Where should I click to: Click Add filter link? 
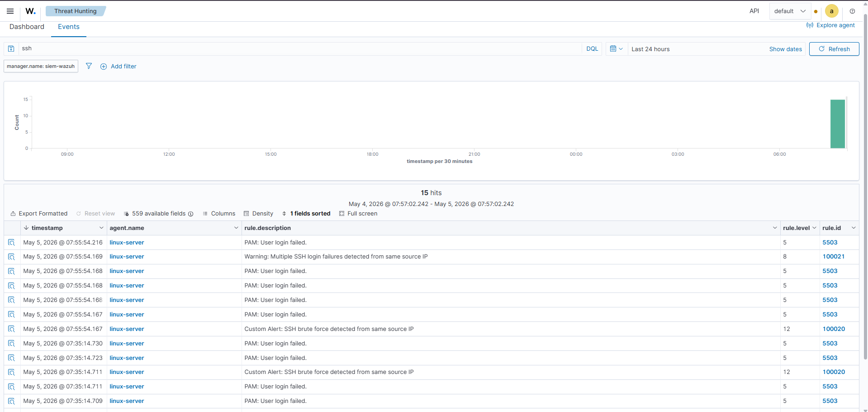click(123, 66)
